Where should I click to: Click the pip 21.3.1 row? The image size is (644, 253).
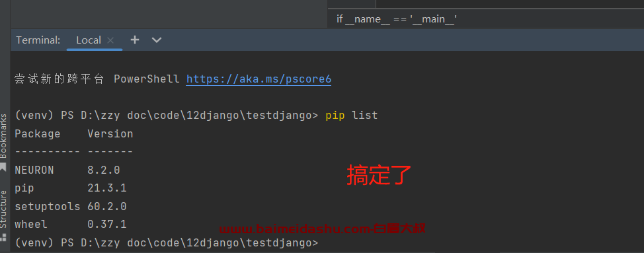[71, 188]
